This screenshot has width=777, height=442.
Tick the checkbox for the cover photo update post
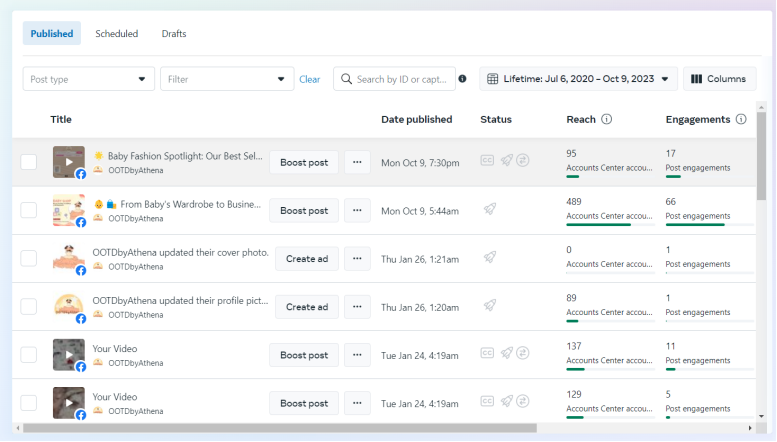click(29, 258)
